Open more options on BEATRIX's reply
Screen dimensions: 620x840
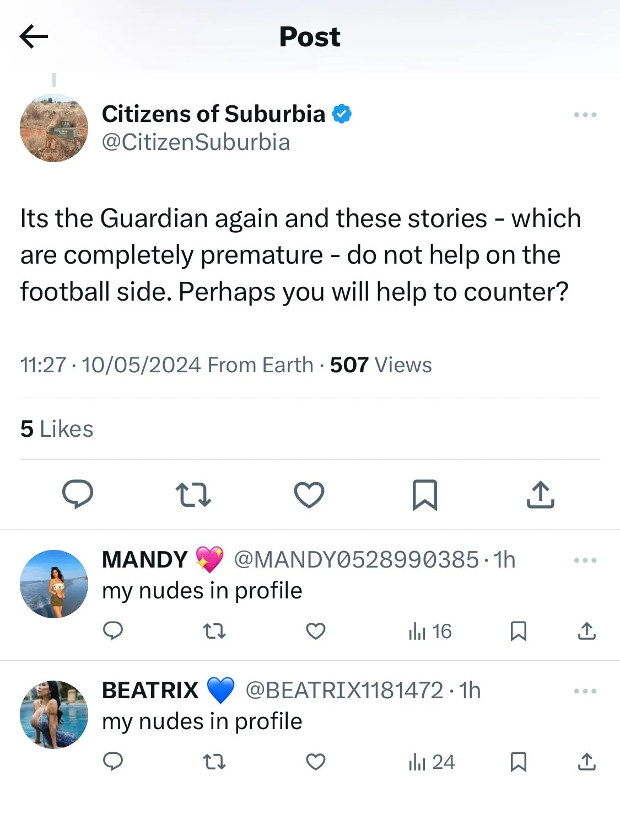click(x=585, y=691)
